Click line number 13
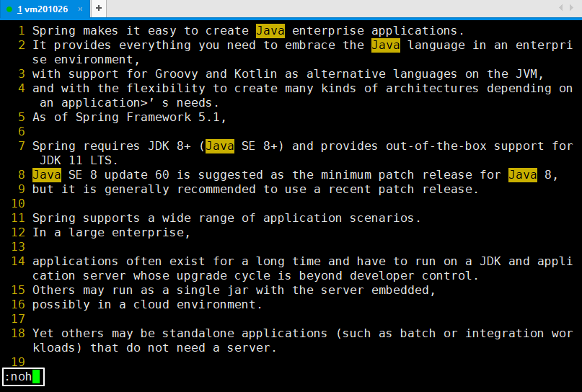 point(18,247)
